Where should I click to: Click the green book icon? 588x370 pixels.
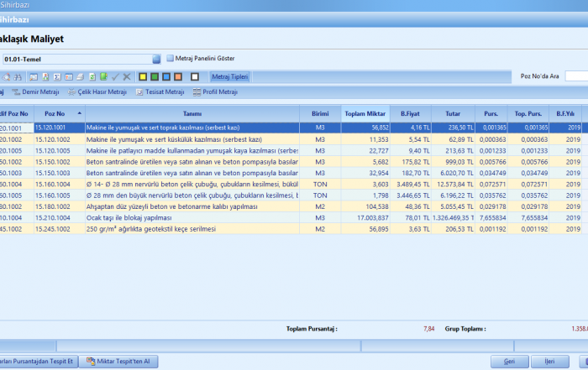tap(103, 76)
